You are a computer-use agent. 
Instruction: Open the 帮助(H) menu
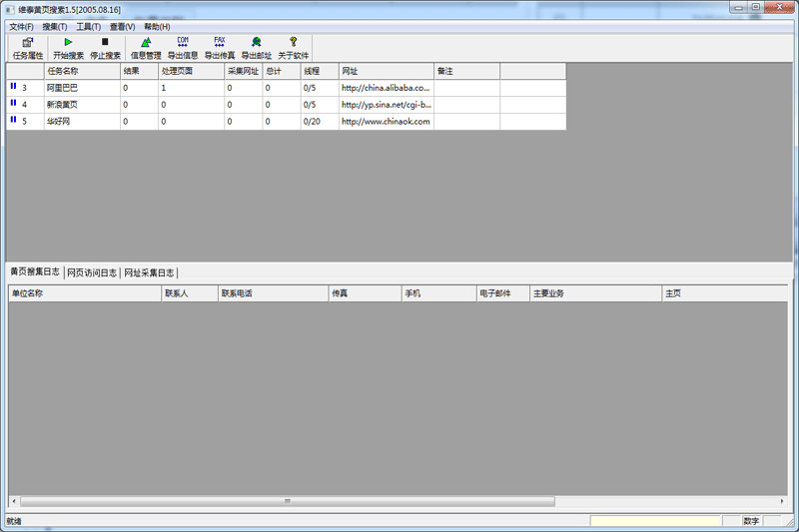tap(157, 27)
